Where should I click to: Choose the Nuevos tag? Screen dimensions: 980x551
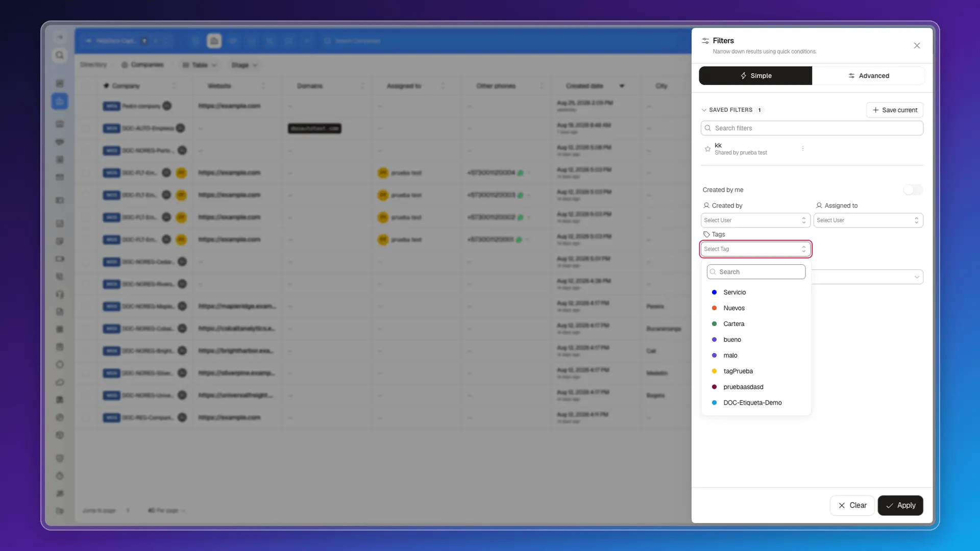[x=756, y=308]
